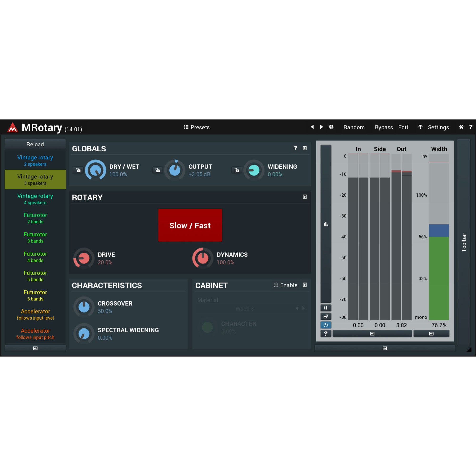The height and width of the screenshot is (476, 476).
Task: Click the MeldaProduction logo icon
Action: coord(13,127)
